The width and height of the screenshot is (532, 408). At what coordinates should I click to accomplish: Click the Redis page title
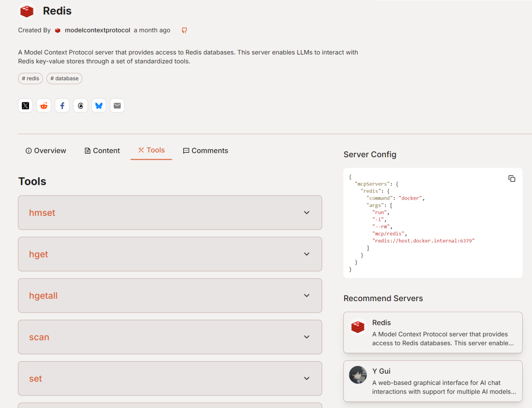pyautogui.click(x=57, y=11)
